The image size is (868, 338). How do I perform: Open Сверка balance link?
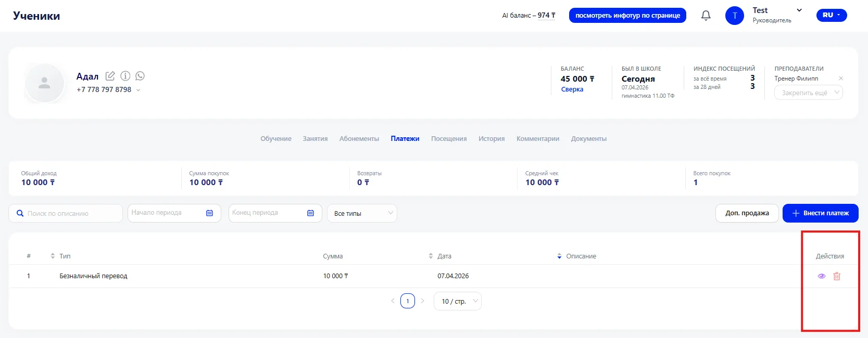[x=572, y=89]
